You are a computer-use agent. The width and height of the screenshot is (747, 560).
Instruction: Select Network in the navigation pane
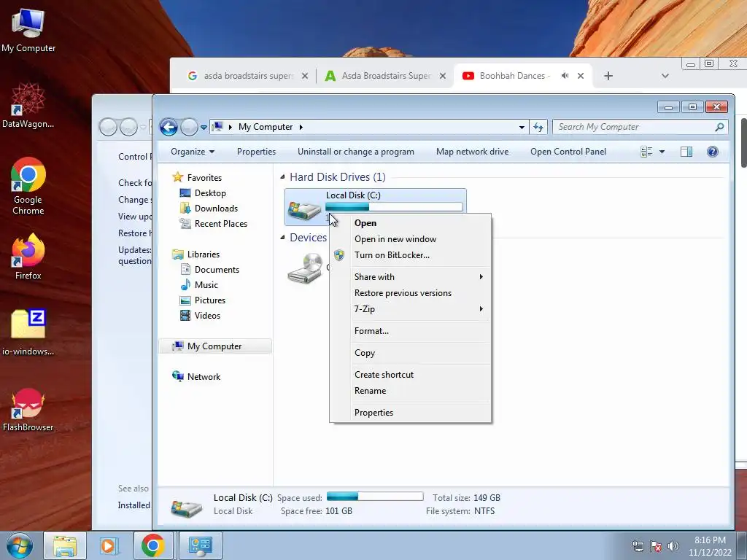click(196, 377)
